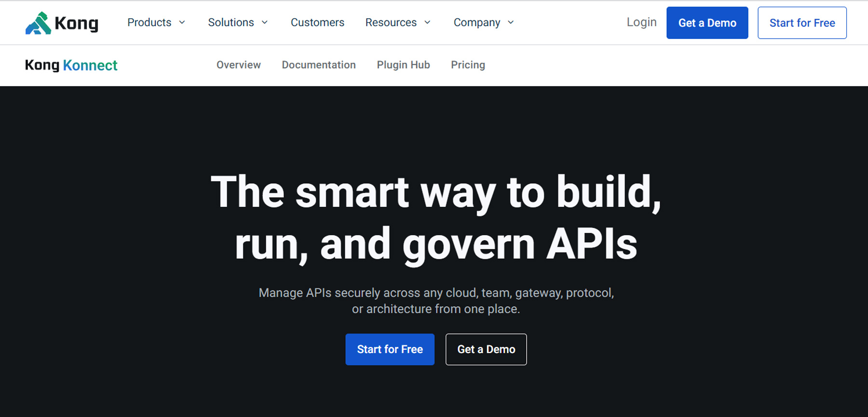Expand the Products dropdown chevron
868x417 pixels.
pos(182,23)
